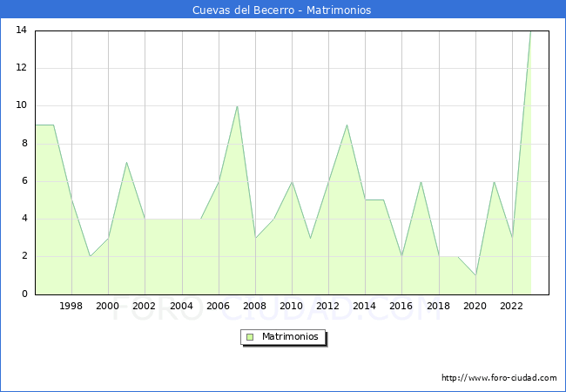
Task: Click the 2014 x-axis label
Action: (x=364, y=306)
